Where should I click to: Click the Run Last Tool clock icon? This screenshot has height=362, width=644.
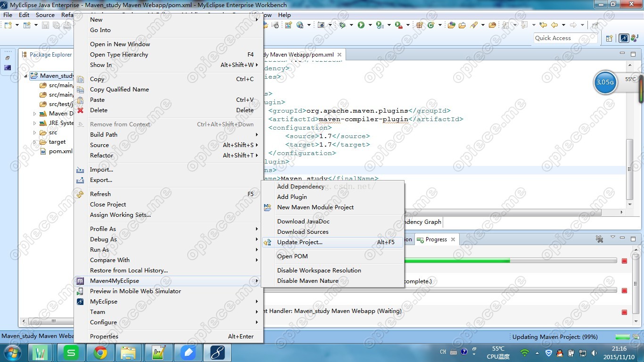coord(380,25)
